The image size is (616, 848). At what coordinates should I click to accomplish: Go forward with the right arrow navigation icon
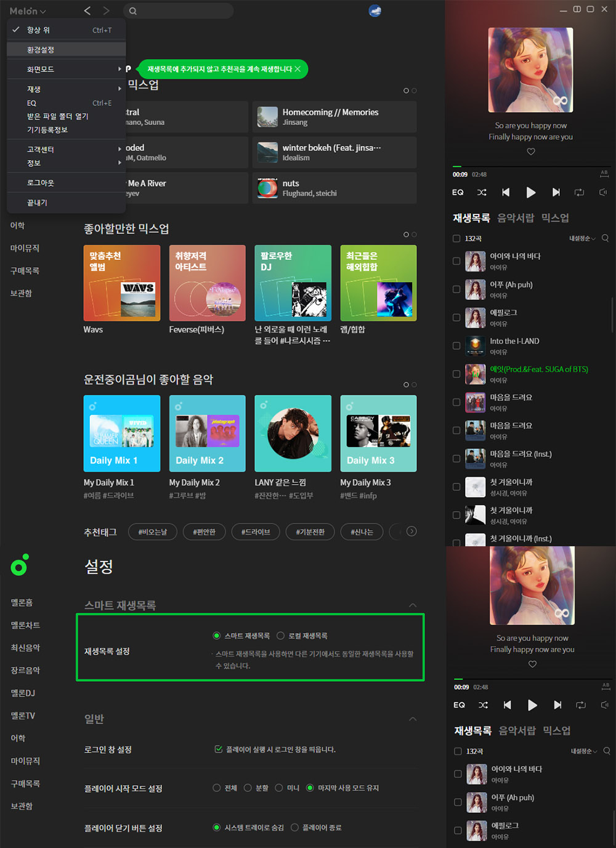tap(106, 10)
